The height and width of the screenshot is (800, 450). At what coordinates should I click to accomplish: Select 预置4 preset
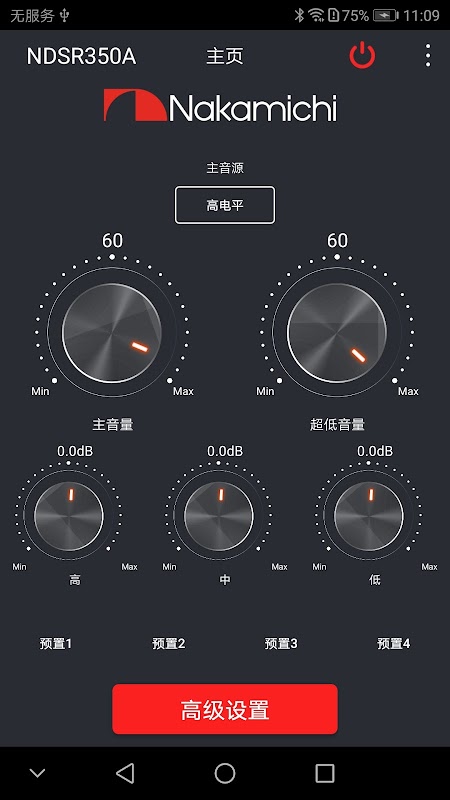[394, 644]
